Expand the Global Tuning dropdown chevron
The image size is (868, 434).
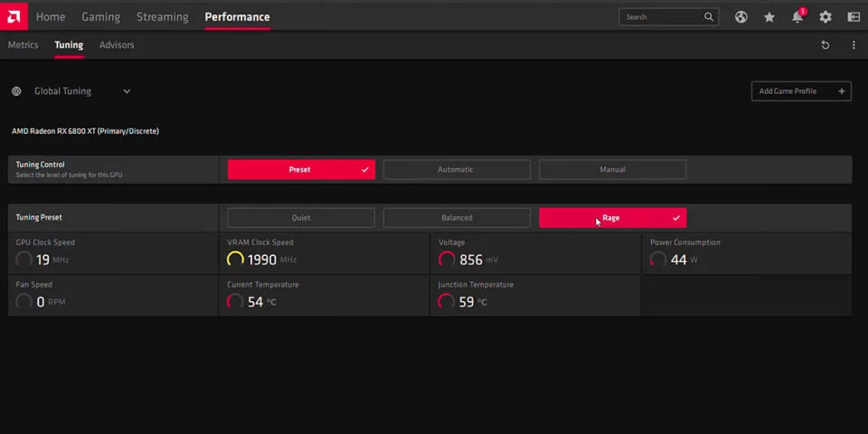point(127,91)
